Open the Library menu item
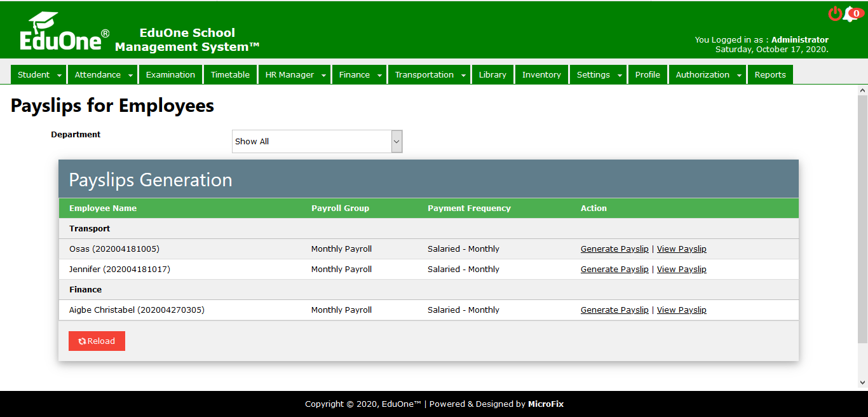The image size is (868, 417). point(492,75)
